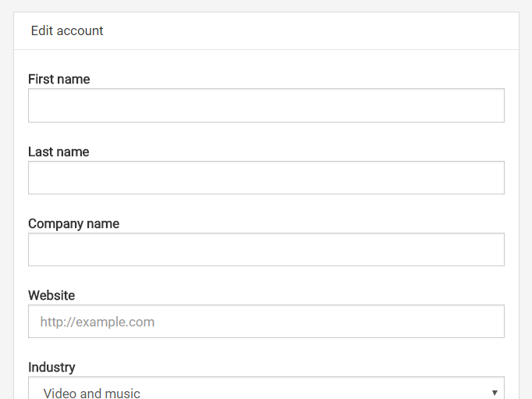Click the http://example.com placeholder text
The height and width of the screenshot is (399, 532).
(98, 322)
